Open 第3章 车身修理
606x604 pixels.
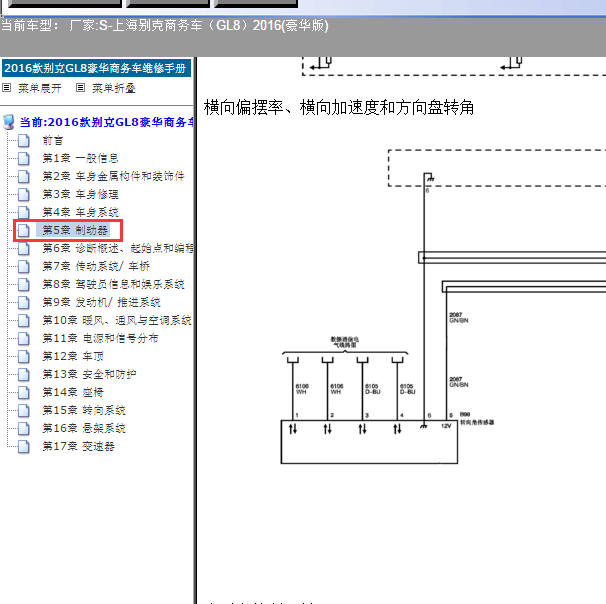[x=80, y=194]
